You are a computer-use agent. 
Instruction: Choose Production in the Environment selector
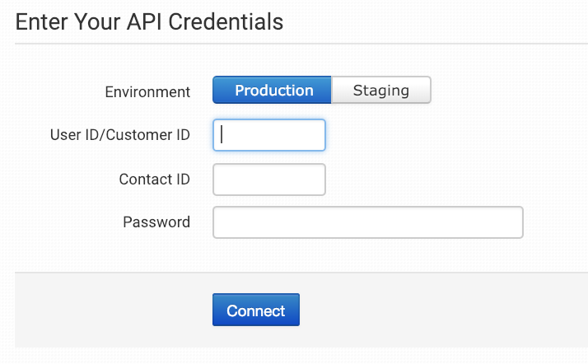[273, 91]
